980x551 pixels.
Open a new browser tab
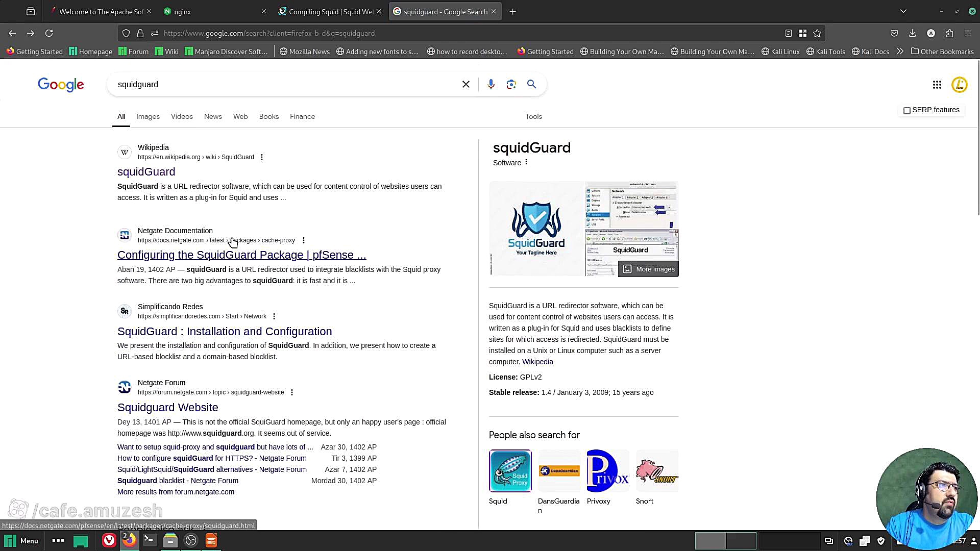[513, 11]
